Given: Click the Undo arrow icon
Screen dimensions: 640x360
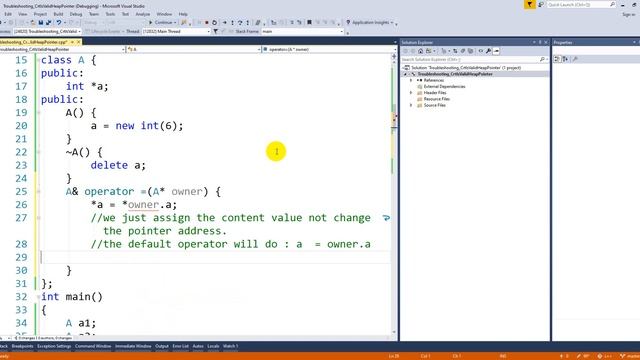Looking at the screenshot, I should point(59,22).
